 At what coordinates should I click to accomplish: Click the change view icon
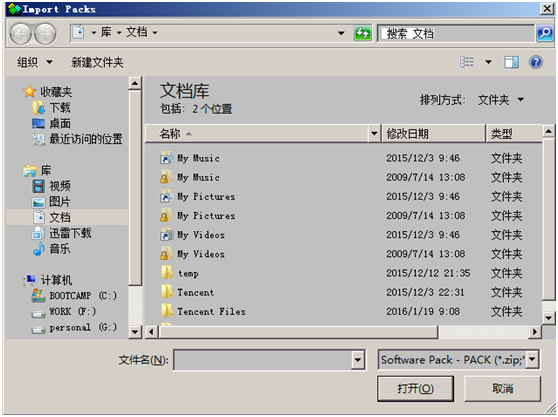click(x=467, y=62)
